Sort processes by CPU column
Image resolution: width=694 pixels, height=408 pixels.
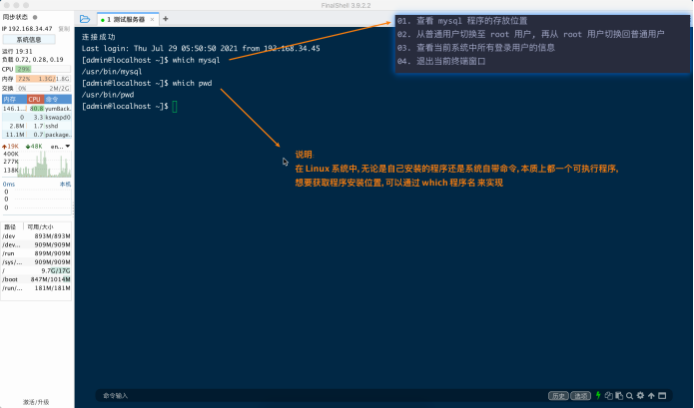coord(35,99)
